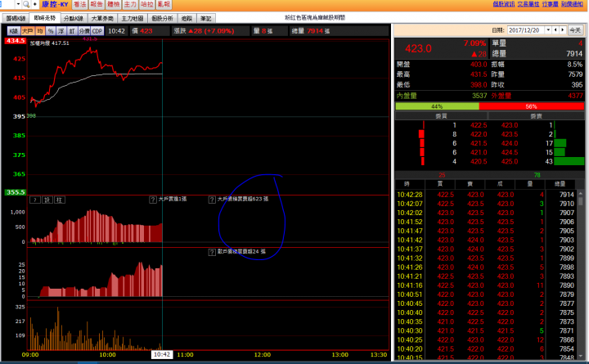Click the date field showing 2017/12/20
589x364 pixels.
pyautogui.click(x=525, y=30)
